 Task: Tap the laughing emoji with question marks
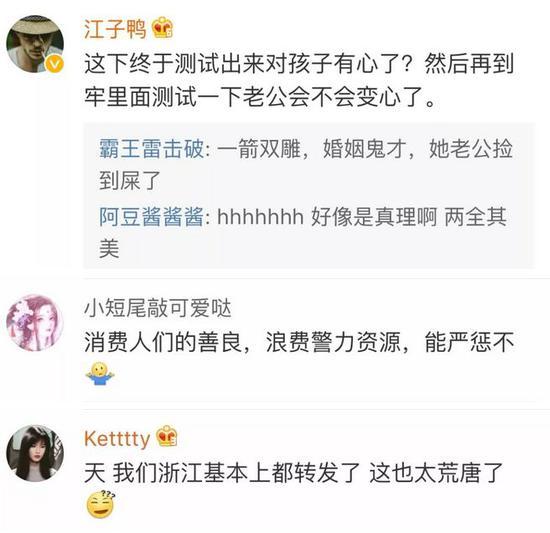pyautogui.click(x=101, y=505)
